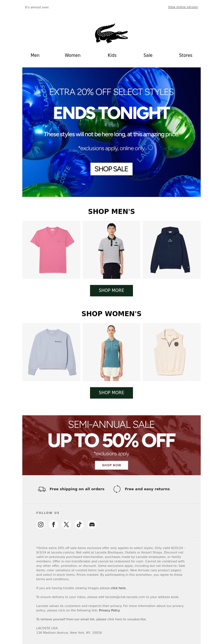Click the SHOP SALE banner button
The height and width of the screenshot is (644, 223).
[111, 169]
